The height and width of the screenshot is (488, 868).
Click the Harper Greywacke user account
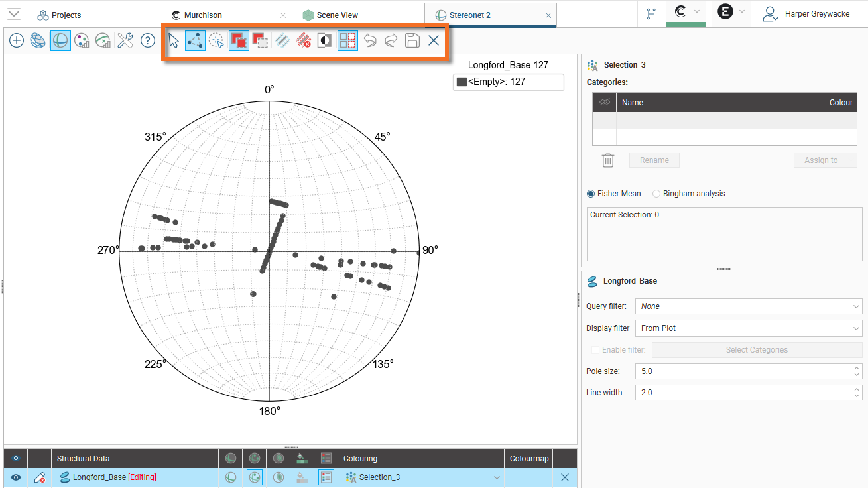tap(806, 14)
